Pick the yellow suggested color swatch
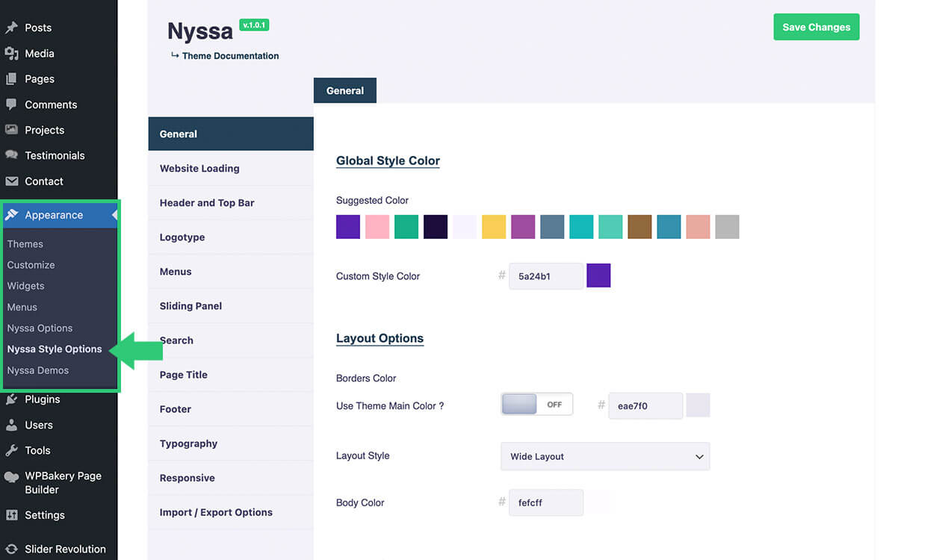945x560 pixels. pos(494,227)
